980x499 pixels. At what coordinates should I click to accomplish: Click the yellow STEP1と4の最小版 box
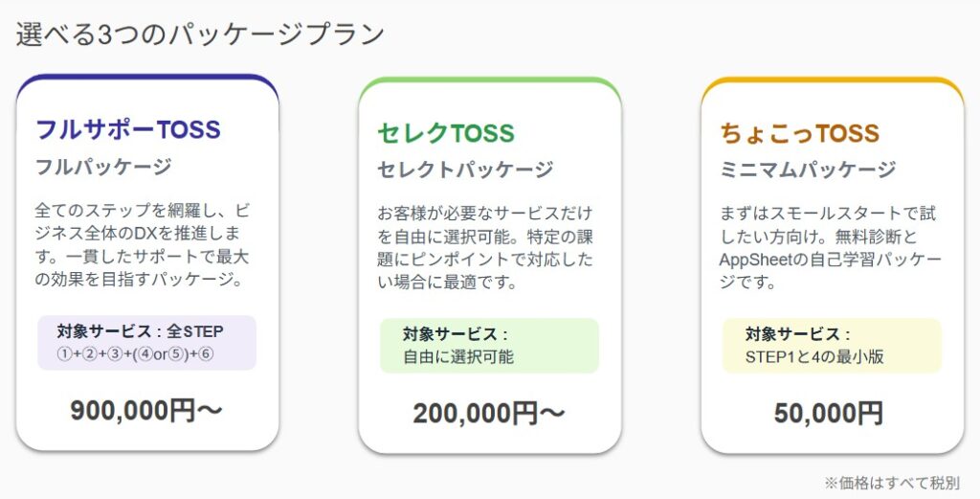(x=832, y=346)
